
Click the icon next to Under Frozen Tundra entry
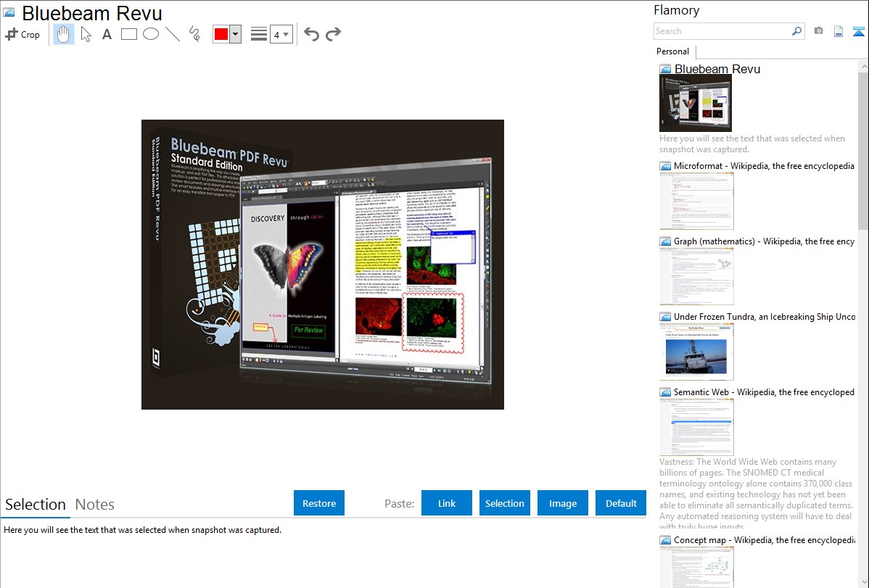pos(665,316)
